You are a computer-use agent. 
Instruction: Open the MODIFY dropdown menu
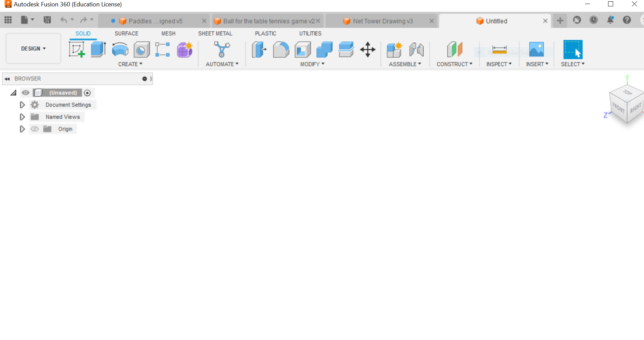[x=313, y=64]
